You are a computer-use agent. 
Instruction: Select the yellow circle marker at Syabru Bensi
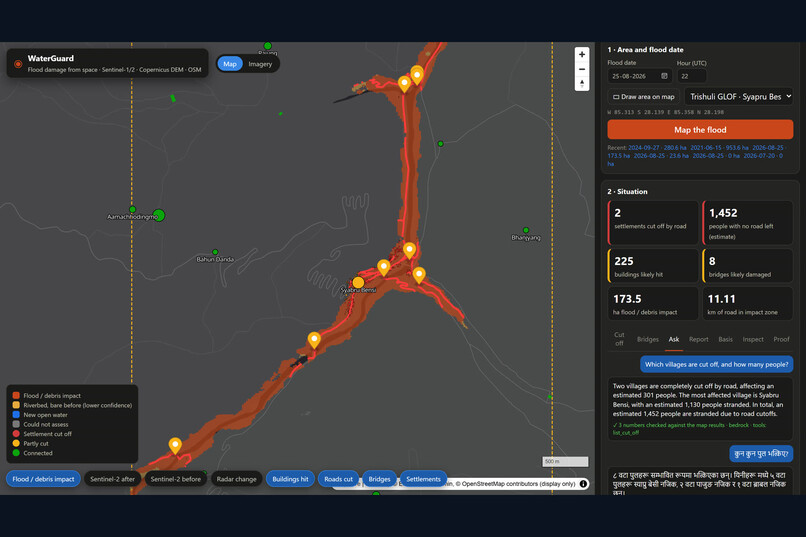pos(358,282)
